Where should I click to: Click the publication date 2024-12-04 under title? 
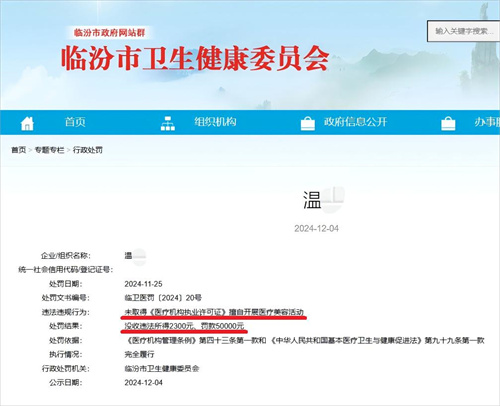point(316,229)
